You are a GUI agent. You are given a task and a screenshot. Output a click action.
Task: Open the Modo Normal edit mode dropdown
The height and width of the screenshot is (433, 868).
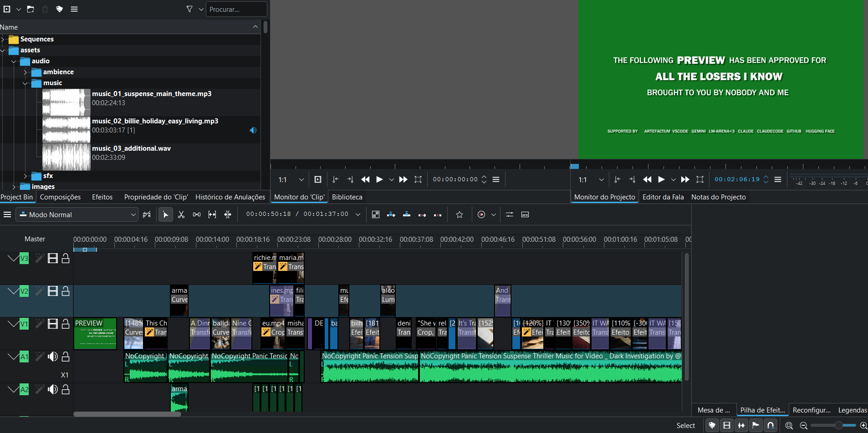[x=77, y=214]
